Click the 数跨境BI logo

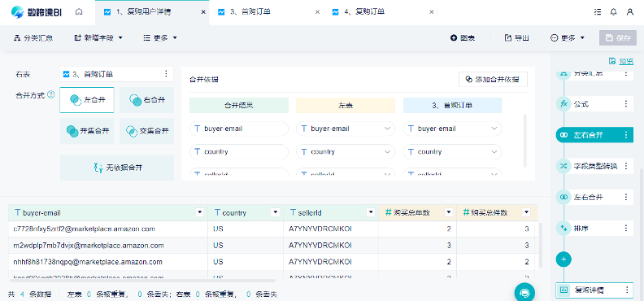click(x=36, y=12)
